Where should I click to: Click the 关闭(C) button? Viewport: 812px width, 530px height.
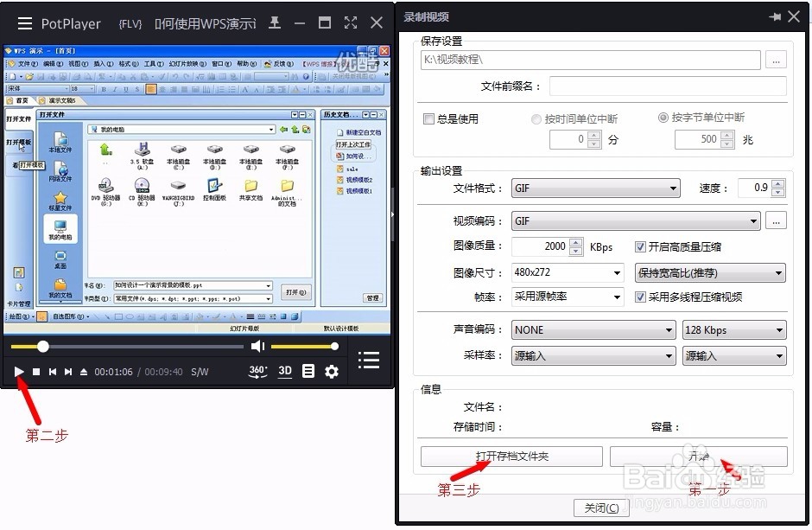click(601, 508)
